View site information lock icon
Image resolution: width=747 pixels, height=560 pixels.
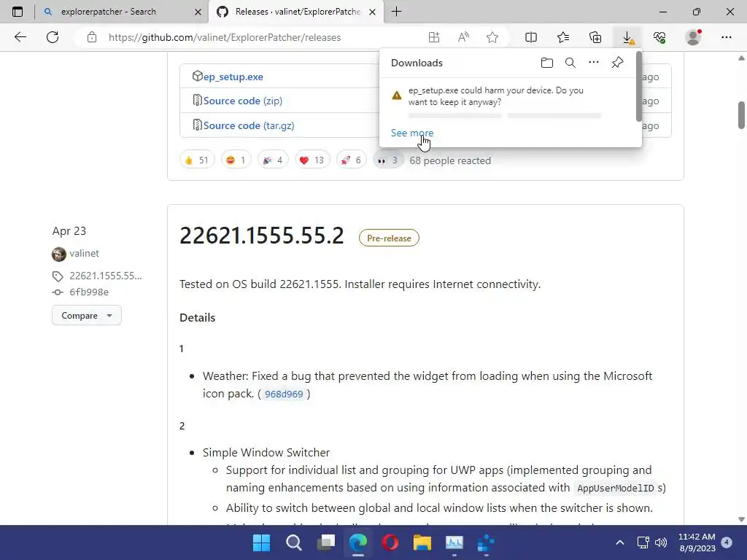point(92,37)
